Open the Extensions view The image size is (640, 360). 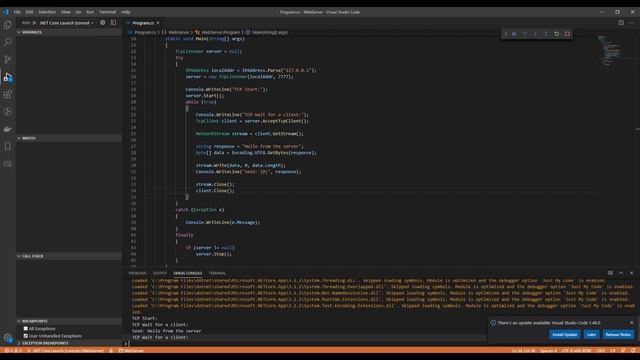tap(8, 94)
